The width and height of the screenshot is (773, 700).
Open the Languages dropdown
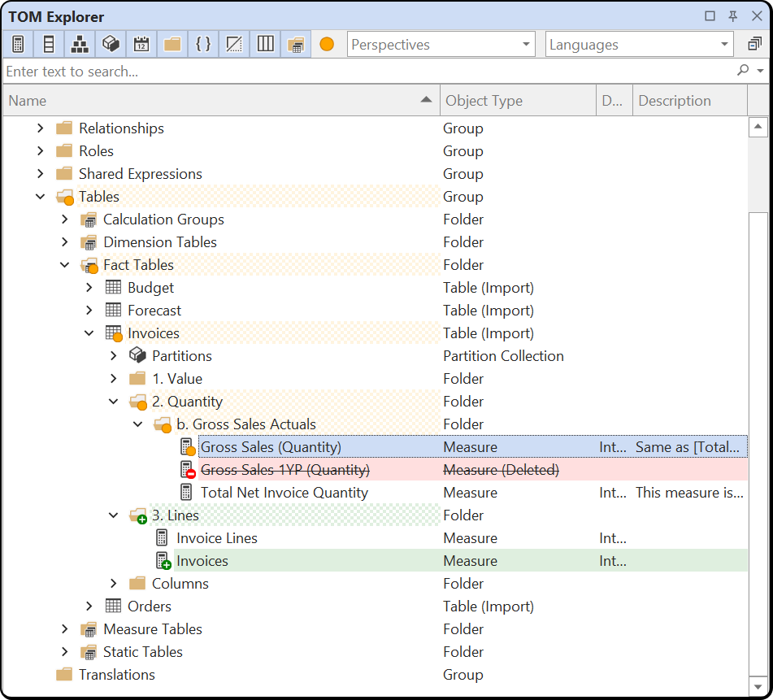point(640,45)
